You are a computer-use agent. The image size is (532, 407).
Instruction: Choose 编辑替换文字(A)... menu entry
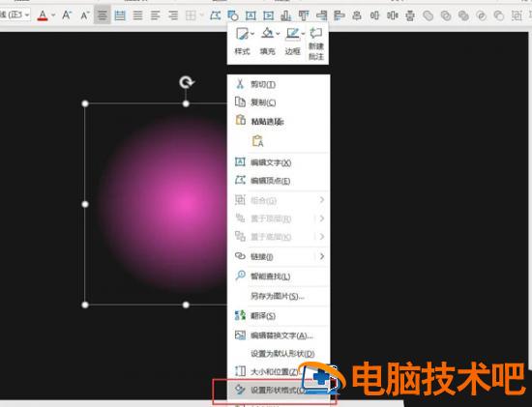coord(279,335)
